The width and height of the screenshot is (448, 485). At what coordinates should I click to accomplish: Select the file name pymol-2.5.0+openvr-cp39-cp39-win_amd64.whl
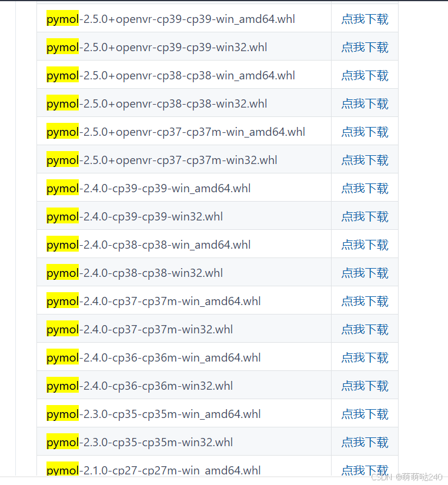[x=170, y=19]
